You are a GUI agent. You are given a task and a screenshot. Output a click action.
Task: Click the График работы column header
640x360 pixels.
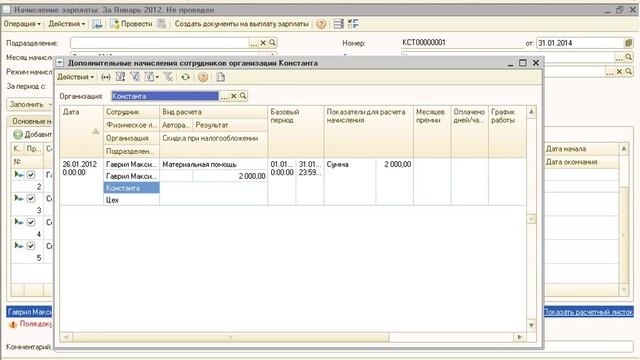click(507, 131)
